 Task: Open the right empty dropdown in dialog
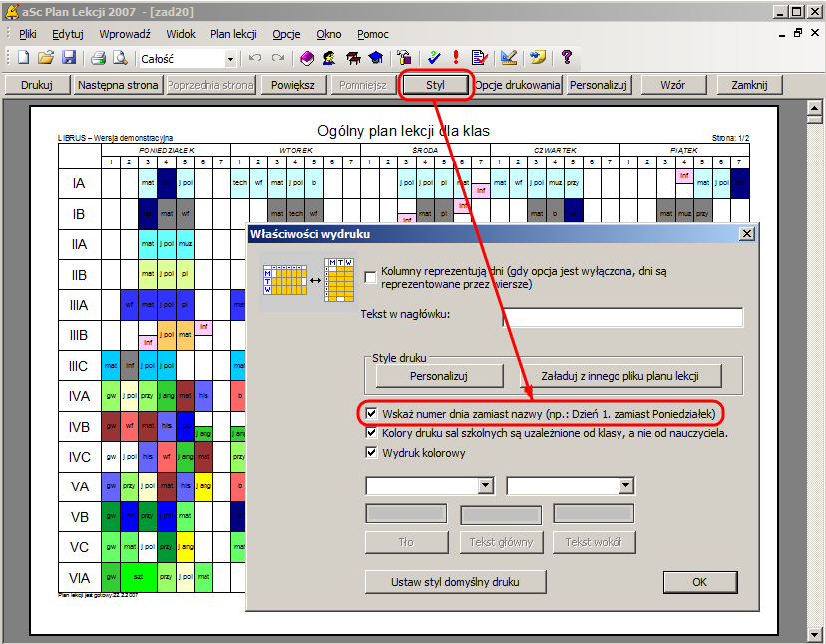tap(625, 485)
